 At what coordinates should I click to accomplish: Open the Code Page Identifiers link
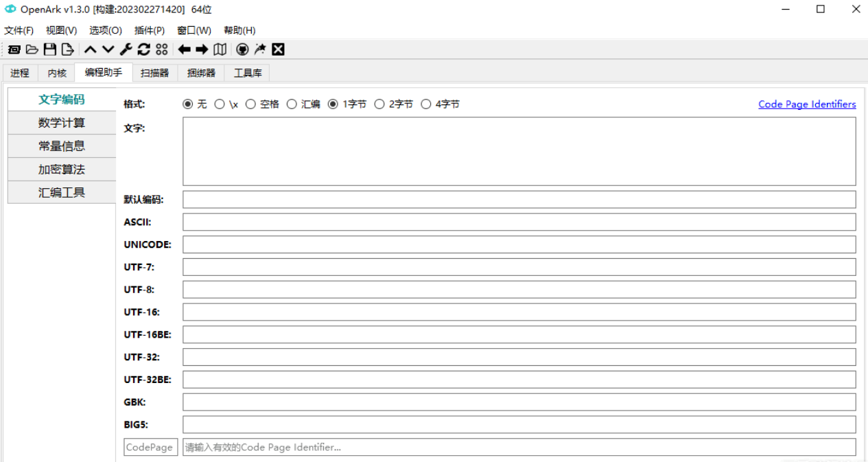coord(807,104)
